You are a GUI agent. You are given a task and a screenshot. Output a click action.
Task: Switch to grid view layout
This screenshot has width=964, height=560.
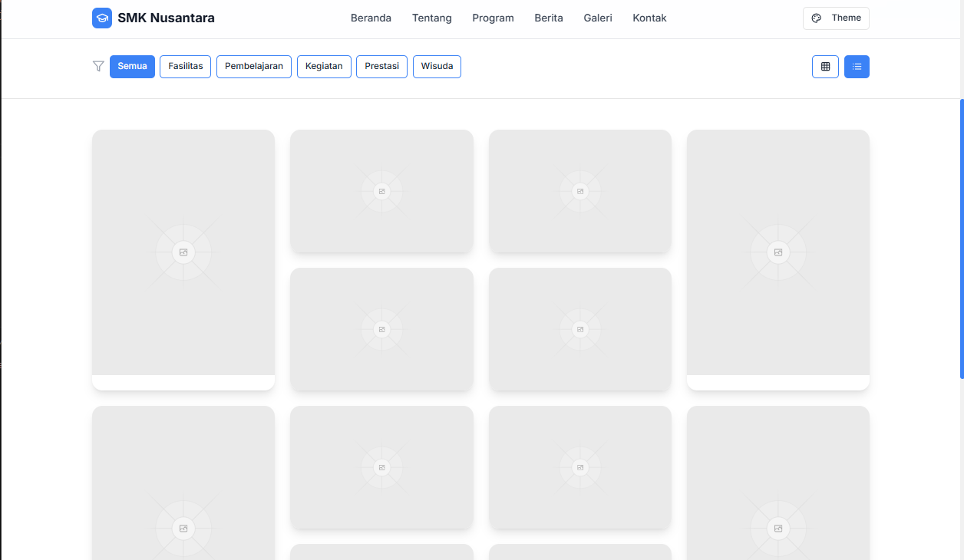pos(825,67)
